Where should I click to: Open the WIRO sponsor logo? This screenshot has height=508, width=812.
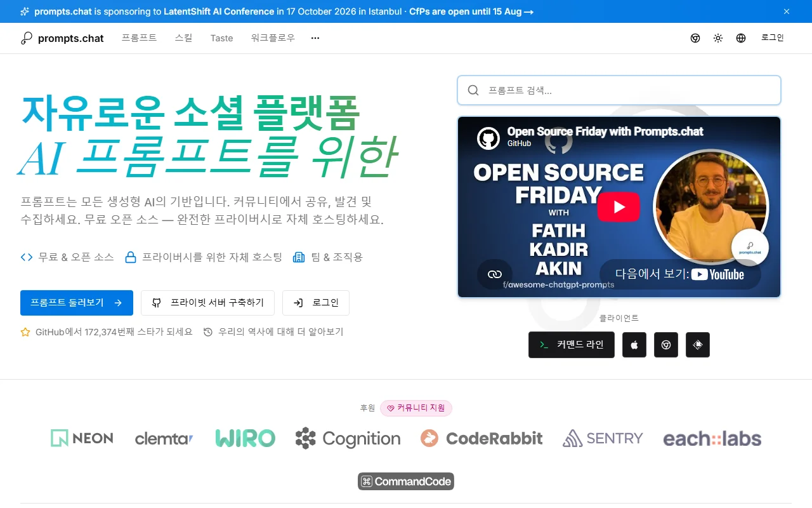tap(246, 438)
